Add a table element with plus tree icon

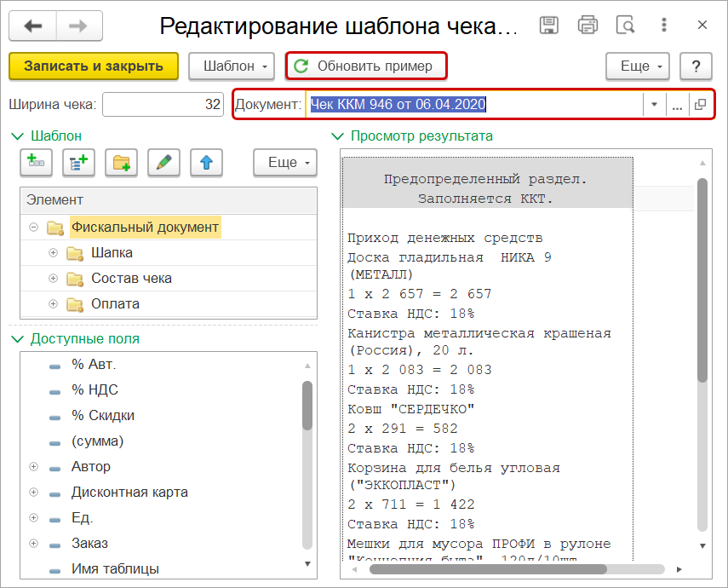coord(78,163)
